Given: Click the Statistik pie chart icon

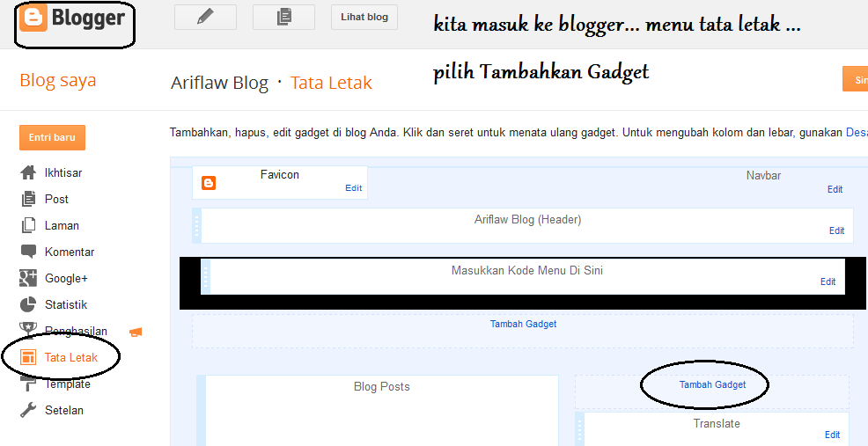Looking at the screenshot, I should pyautogui.click(x=28, y=305).
